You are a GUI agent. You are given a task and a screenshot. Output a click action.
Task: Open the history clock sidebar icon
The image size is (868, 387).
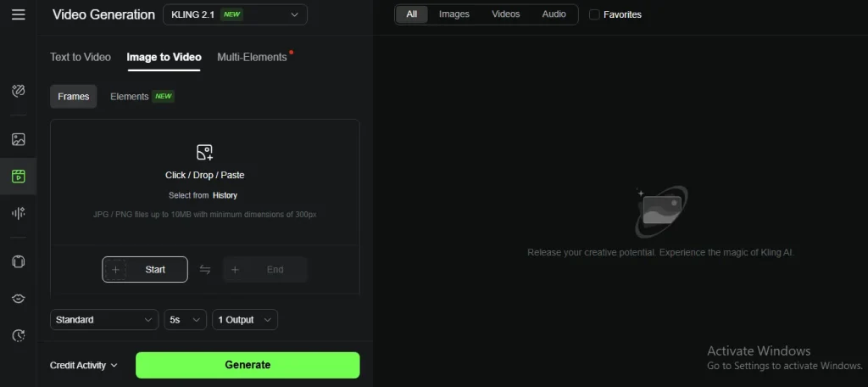point(19,335)
